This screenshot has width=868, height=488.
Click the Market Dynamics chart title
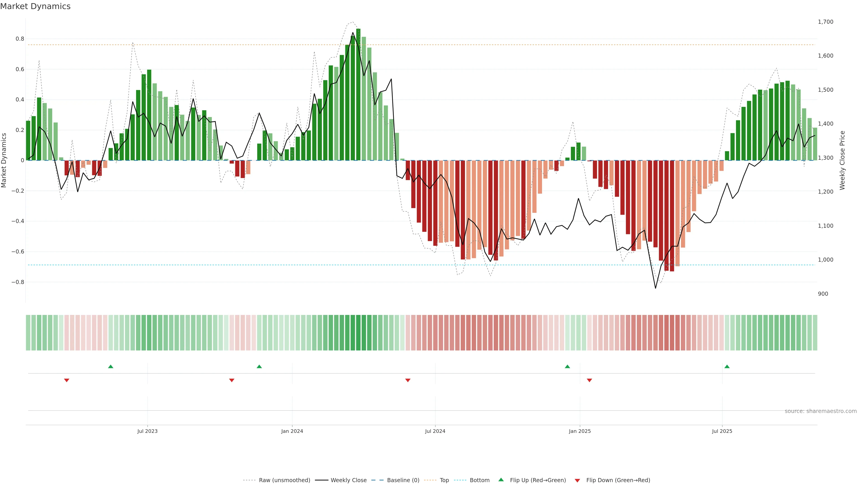pos(35,6)
